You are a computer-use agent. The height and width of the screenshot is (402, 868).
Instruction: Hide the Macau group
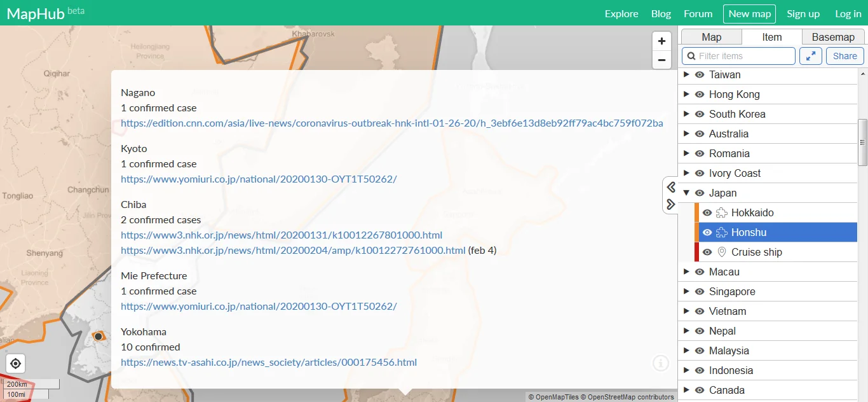(x=700, y=272)
